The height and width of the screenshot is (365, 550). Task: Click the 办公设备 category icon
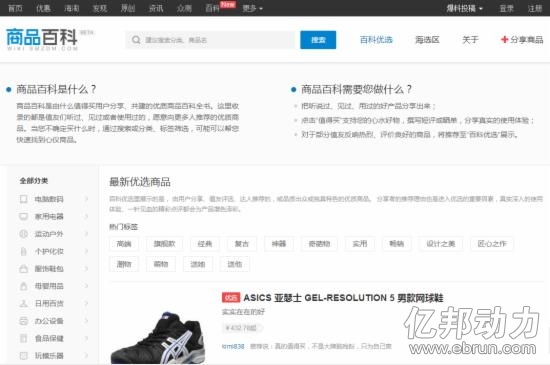click(x=24, y=321)
